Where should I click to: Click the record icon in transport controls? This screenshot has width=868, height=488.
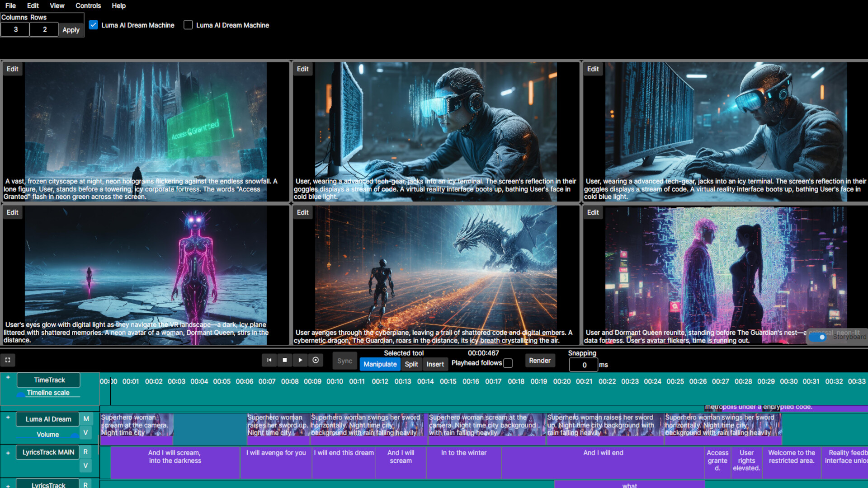tap(316, 360)
